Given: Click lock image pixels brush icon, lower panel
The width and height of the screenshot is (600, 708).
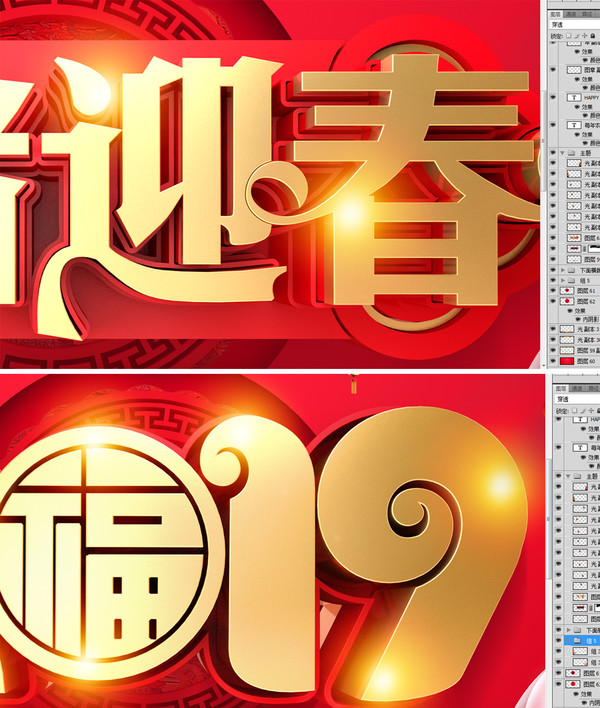Looking at the screenshot, I should tap(583, 411).
